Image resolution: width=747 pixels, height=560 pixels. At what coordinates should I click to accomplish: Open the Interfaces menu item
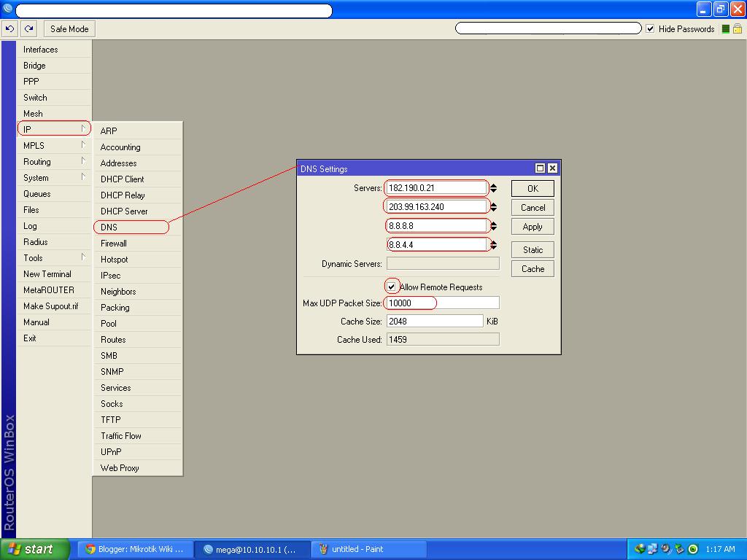[54, 50]
